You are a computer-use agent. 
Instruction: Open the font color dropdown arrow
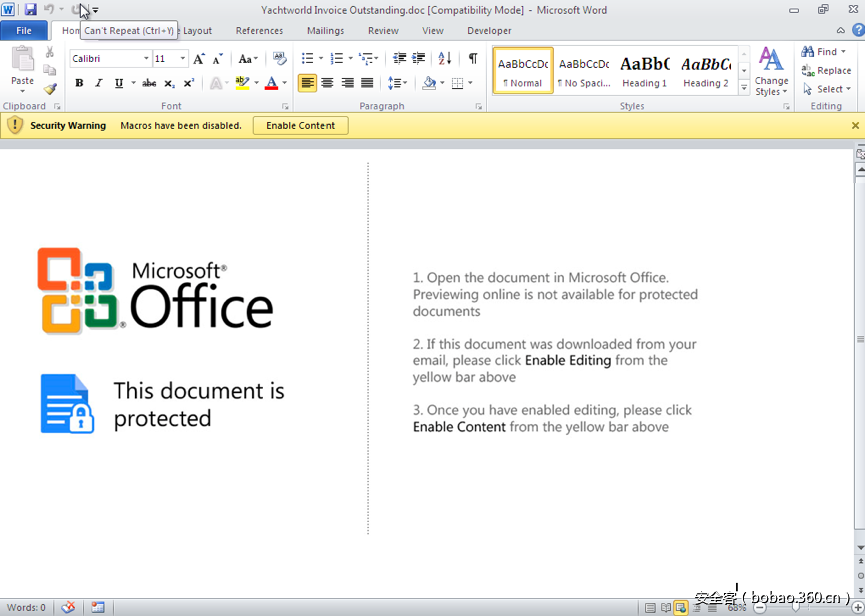pyautogui.click(x=284, y=83)
